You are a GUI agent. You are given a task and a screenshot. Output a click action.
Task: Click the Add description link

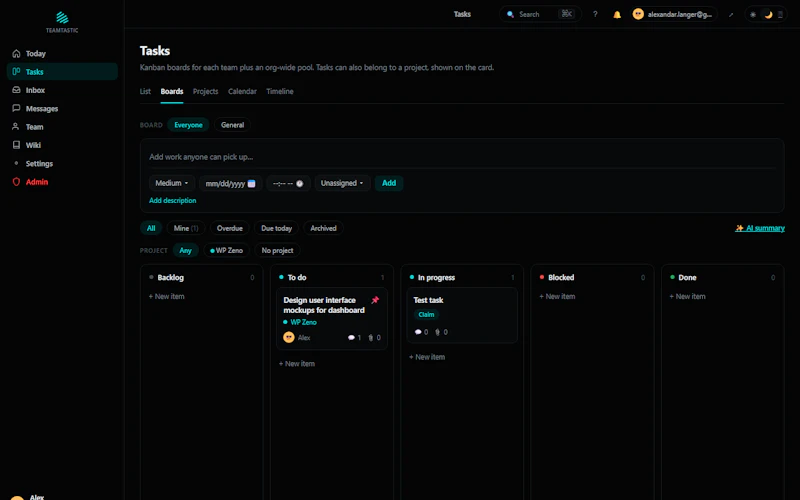pos(172,201)
